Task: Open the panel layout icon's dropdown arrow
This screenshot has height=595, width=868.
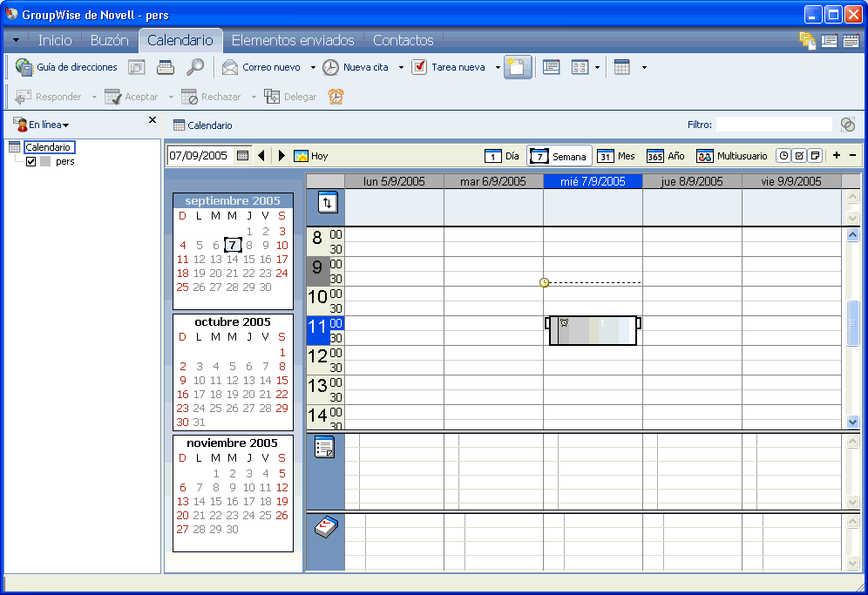Action: tap(597, 68)
